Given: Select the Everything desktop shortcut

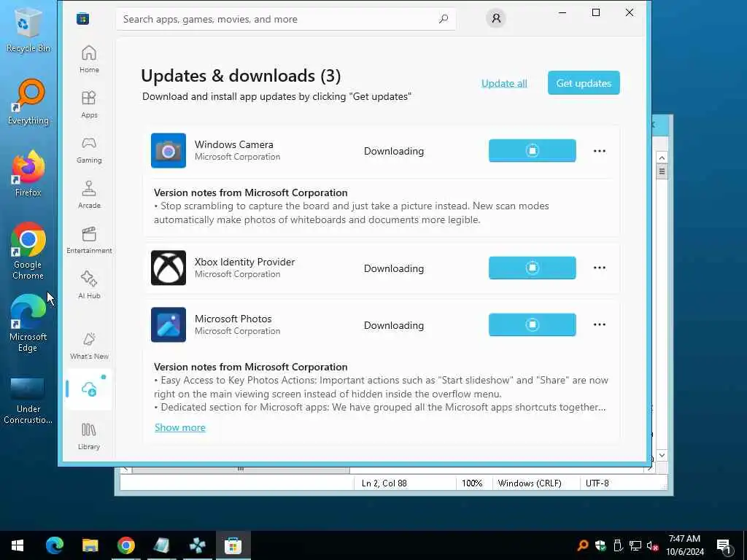Looking at the screenshot, I should (x=28, y=102).
